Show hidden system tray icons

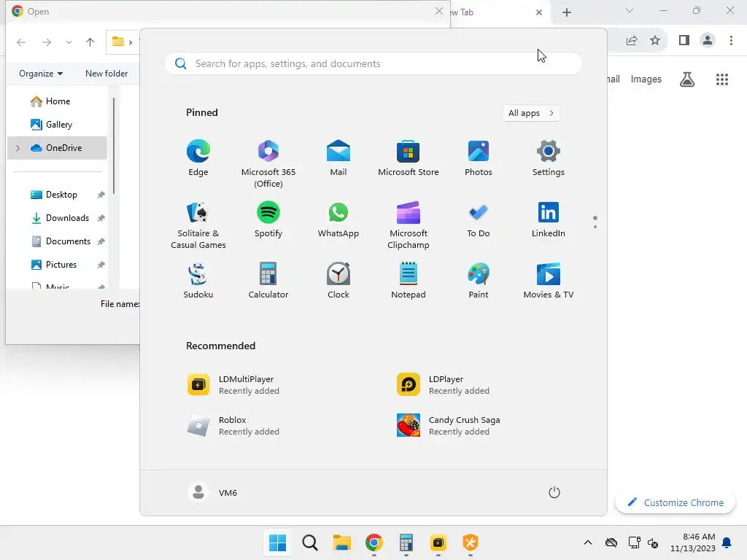pyautogui.click(x=588, y=542)
